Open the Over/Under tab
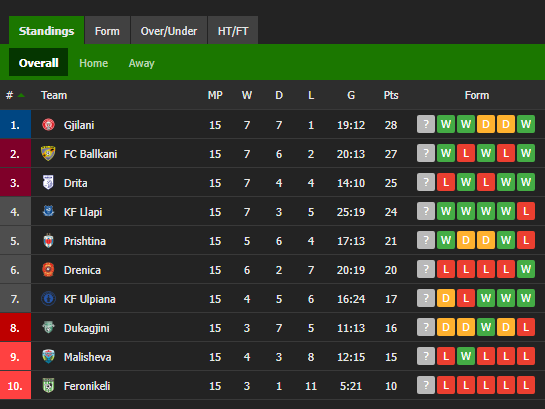Image resolution: width=545 pixels, height=409 pixels. [x=169, y=31]
